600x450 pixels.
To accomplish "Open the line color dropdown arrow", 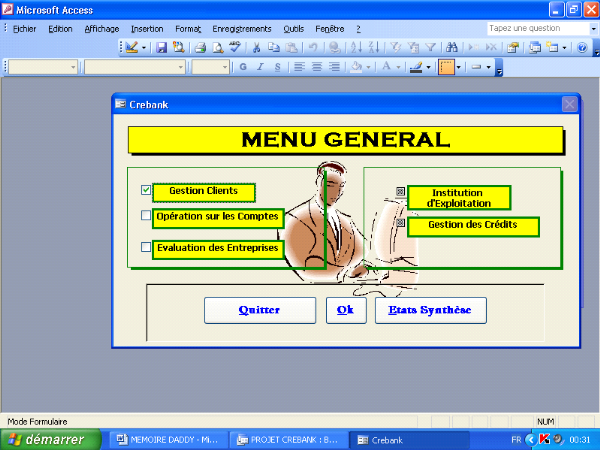I will [x=429, y=67].
